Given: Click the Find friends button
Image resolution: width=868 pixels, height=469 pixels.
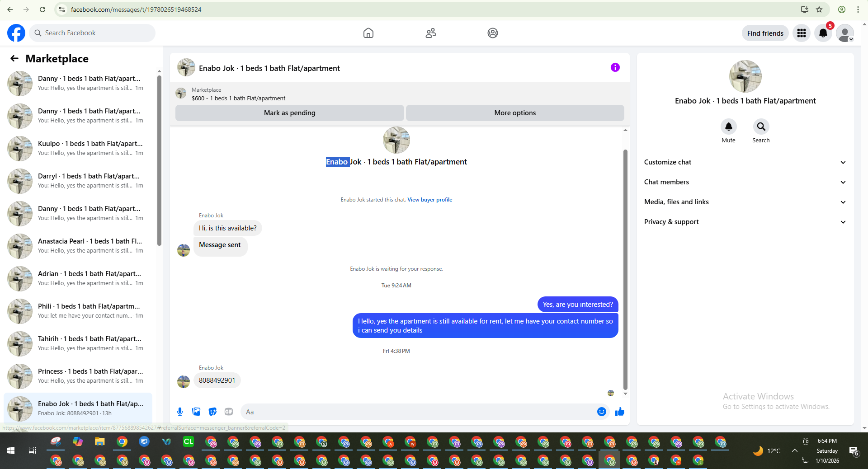Looking at the screenshot, I should (x=765, y=33).
